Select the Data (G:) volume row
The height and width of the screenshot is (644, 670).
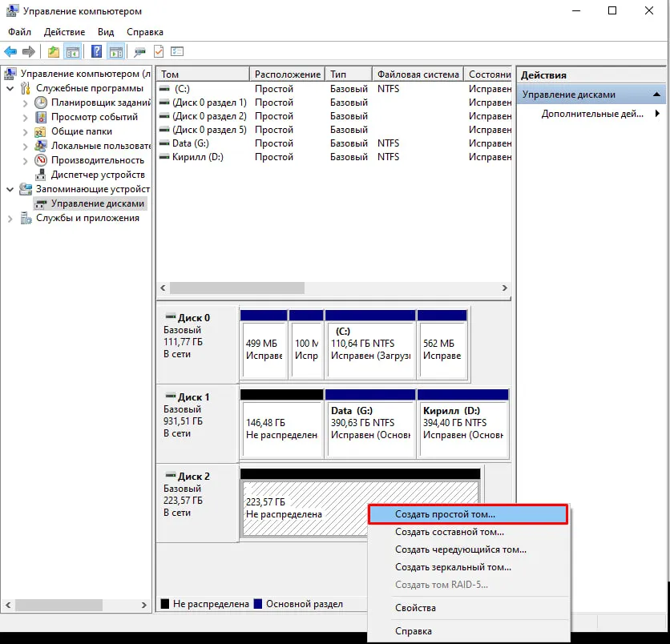334,143
